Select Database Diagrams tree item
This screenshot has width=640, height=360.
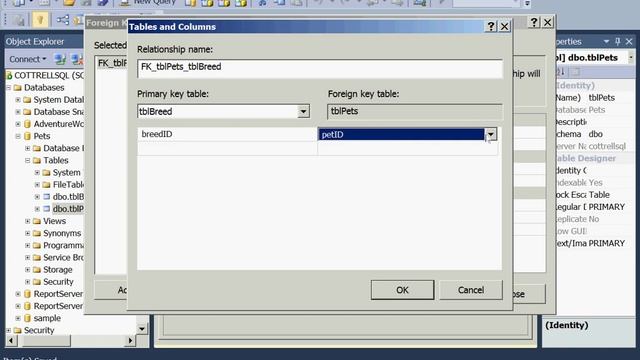tap(63, 148)
